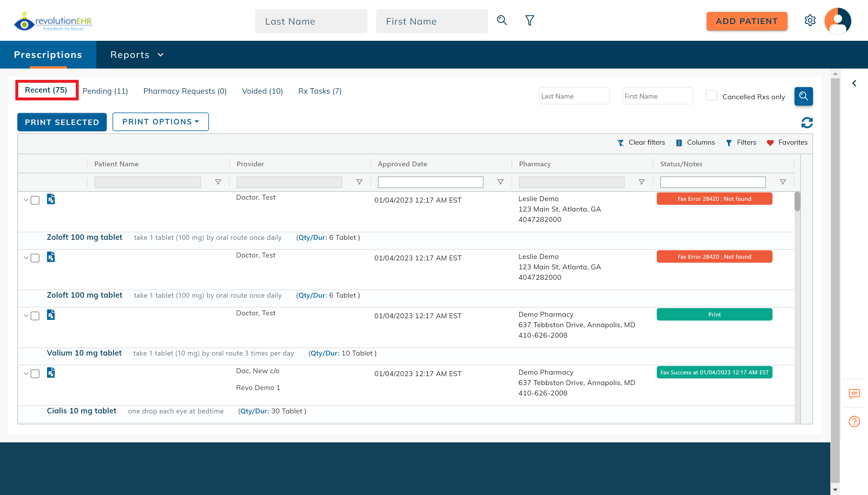Select checkbox for first Zoloft prescription row
Viewport: 868px width, 495px height.
click(35, 200)
